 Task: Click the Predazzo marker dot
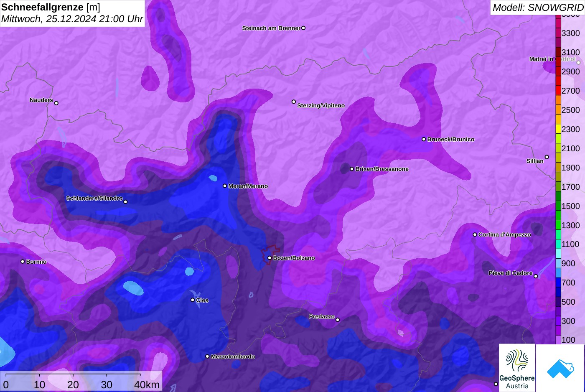(x=338, y=320)
